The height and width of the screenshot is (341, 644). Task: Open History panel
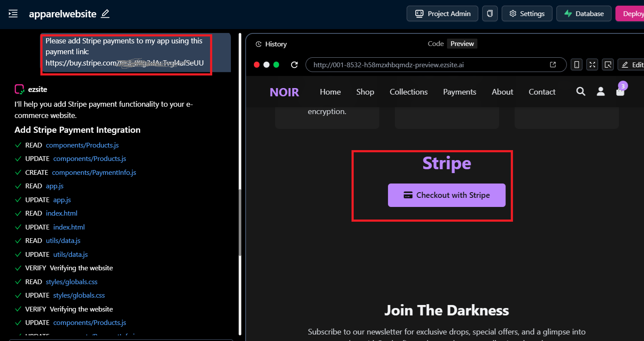pyautogui.click(x=271, y=44)
